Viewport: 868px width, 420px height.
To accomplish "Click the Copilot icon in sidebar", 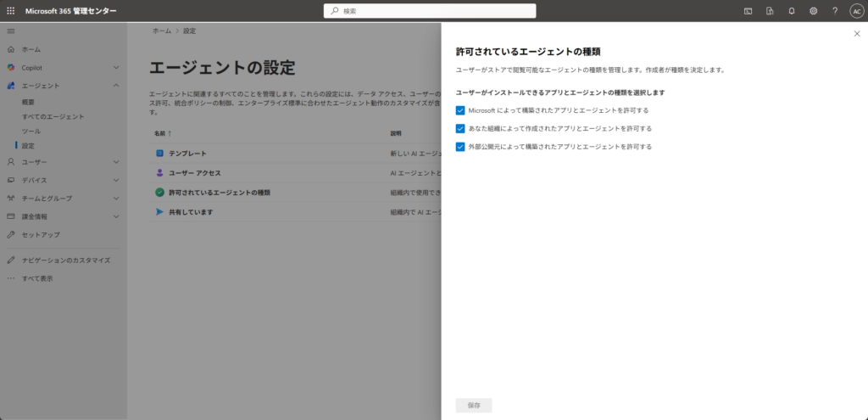I will point(11,67).
